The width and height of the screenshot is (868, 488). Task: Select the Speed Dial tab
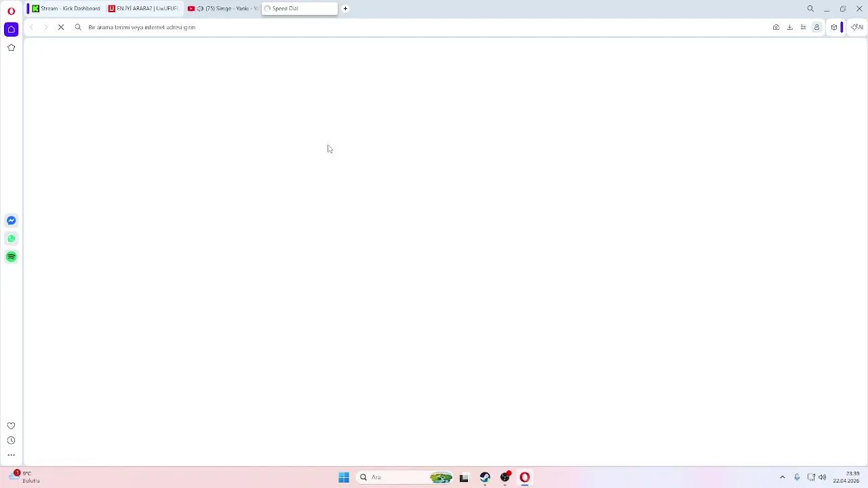(300, 9)
